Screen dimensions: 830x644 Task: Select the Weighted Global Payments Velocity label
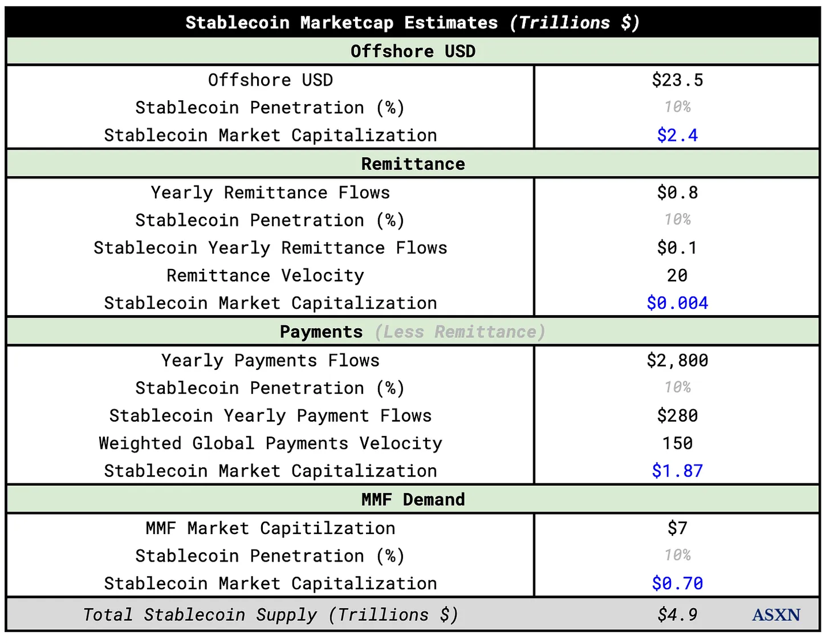coord(270,444)
